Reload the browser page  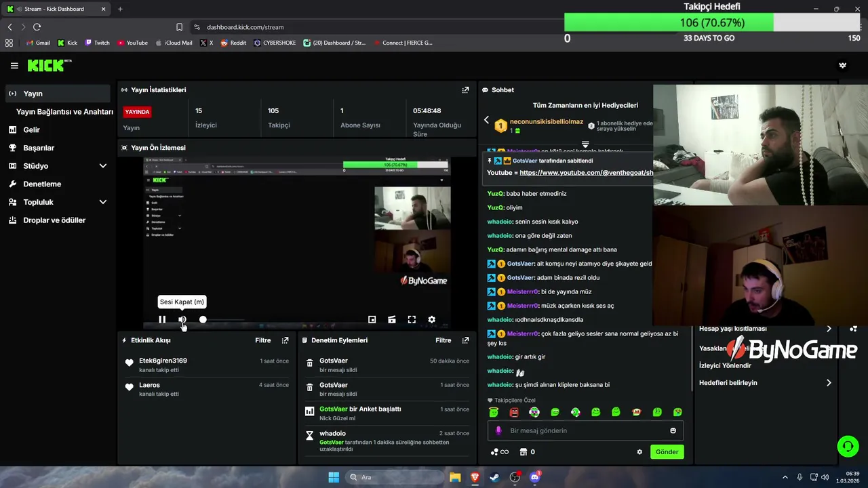37,27
